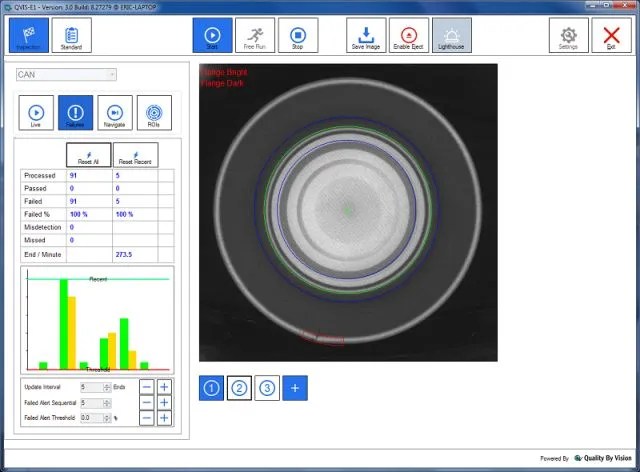Click Reset Recent statistics button
The image size is (640, 472).
tap(136, 155)
